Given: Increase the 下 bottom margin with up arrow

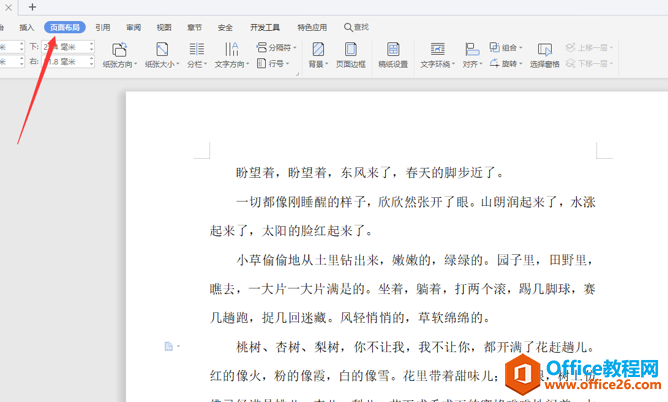Looking at the screenshot, I should coord(92,44).
